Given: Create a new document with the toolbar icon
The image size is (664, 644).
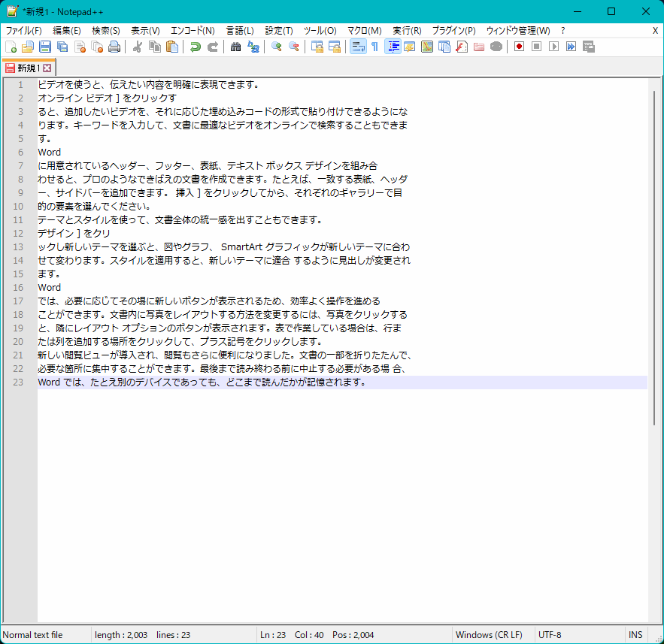Looking at the screenshot, I should click(11, 47).
